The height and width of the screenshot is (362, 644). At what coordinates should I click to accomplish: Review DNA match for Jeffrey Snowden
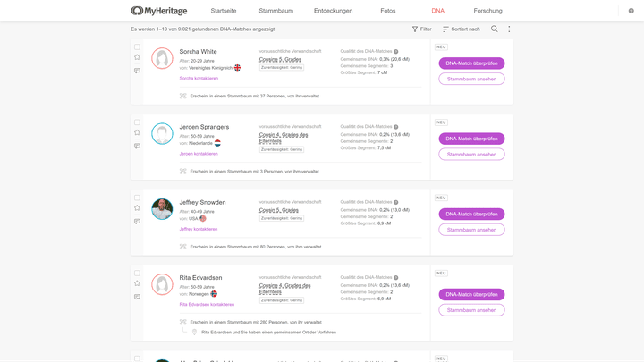[471, 214]
